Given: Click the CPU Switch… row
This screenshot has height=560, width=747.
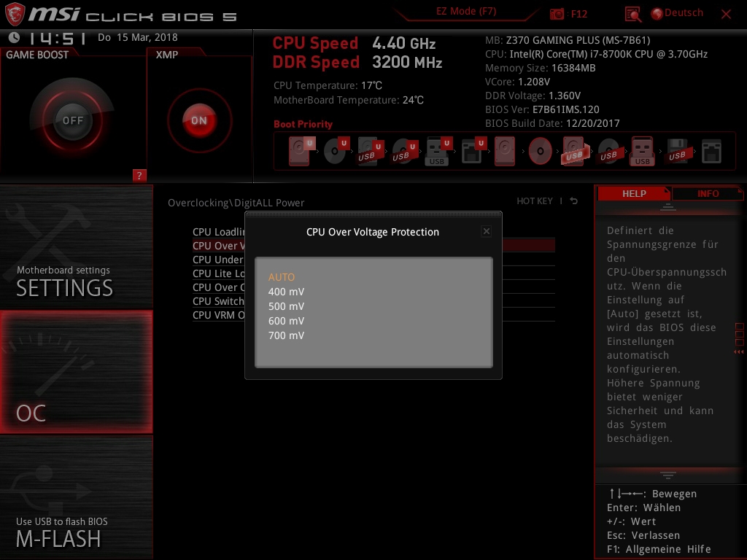Looking at the screenshot, I should [x=218, y=301].
